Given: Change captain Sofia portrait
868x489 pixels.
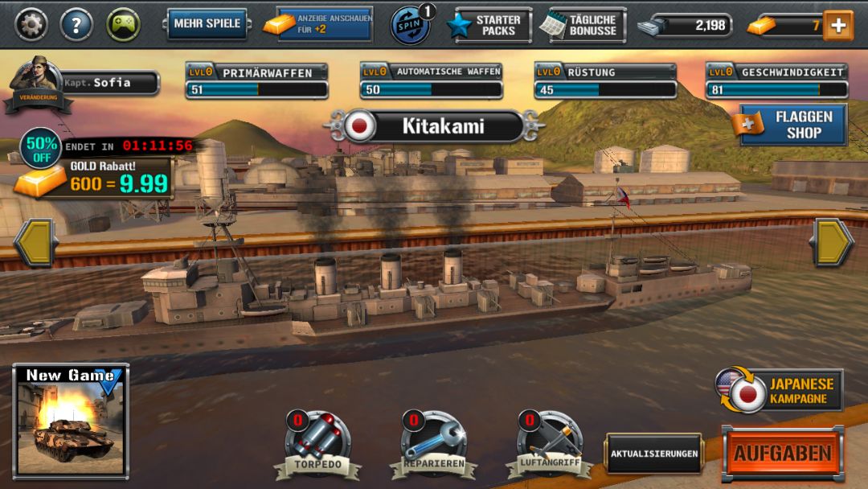Looking at the screenshot, I should (38, 84).
